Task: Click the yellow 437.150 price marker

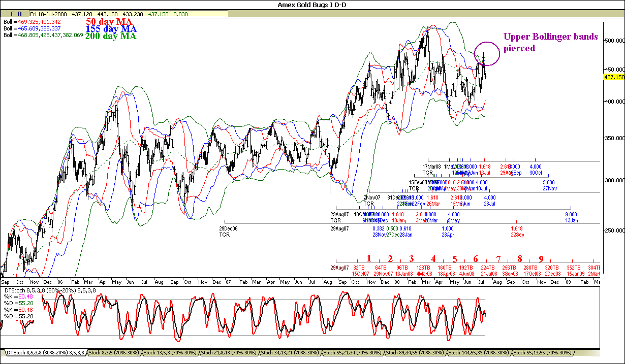Action: [x=614, y=77]
